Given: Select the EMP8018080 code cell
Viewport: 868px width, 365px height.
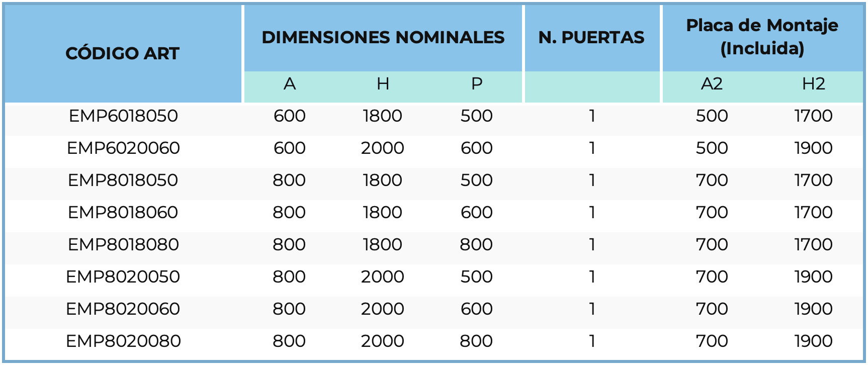Looking at the screenshot, I should (x=123, y=245).
